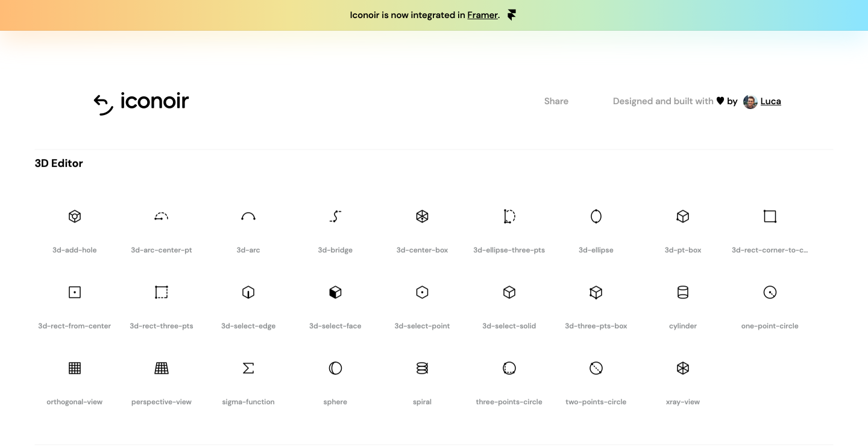The width and height of the screenshot is (868, 447).
Task: Choose the perspective-view icon
Action: point(162,368)
